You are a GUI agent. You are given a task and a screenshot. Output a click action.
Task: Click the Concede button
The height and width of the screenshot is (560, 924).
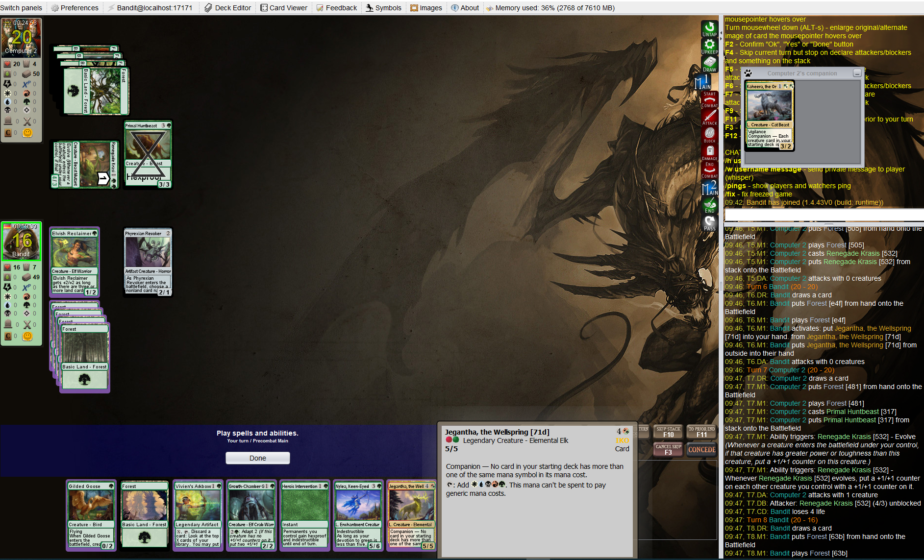point(702,449)
